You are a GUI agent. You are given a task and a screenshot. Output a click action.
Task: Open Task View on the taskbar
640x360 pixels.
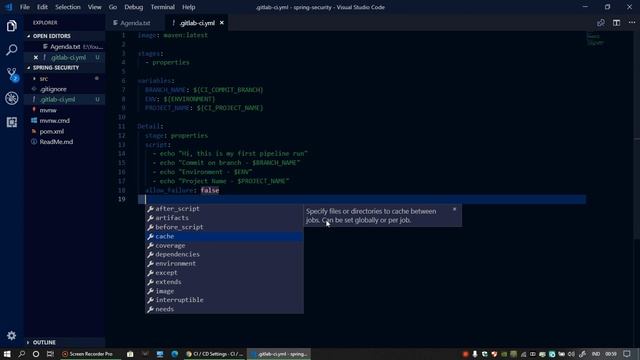pyautogui.click(x=50, y=354)
